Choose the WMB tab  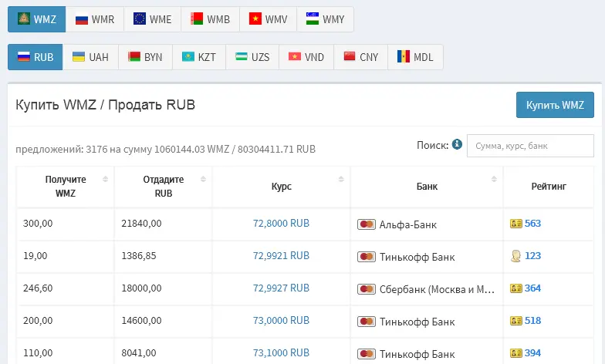click(x=210, y=19)
